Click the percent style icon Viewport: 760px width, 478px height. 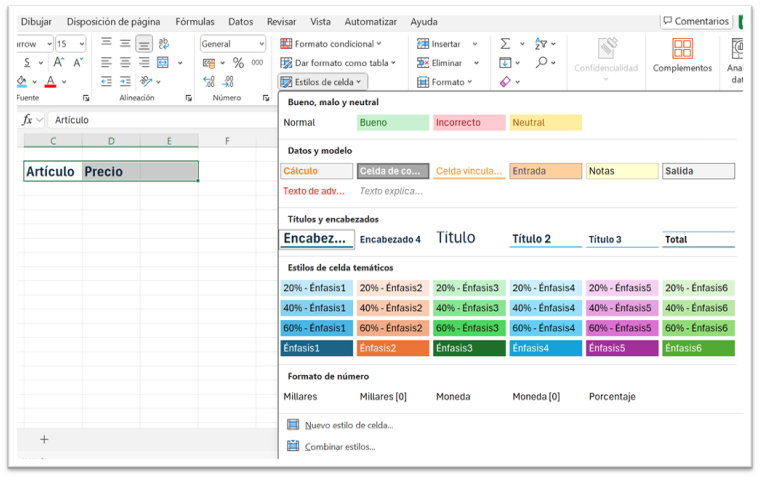point(238,63)
